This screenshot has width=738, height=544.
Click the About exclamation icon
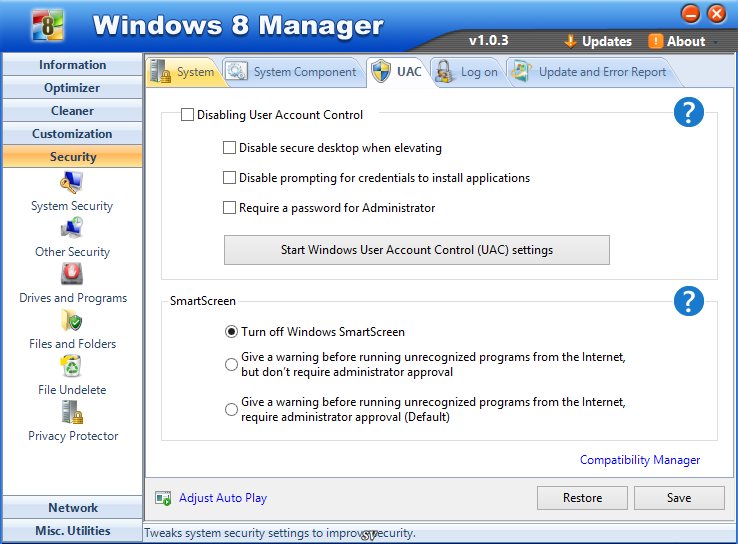tap(655, 41)
